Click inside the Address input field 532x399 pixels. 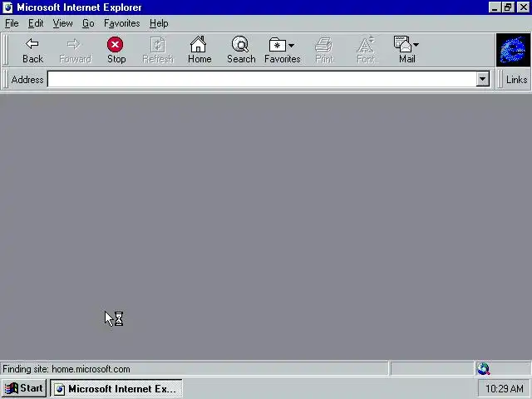tap(262, 80)
